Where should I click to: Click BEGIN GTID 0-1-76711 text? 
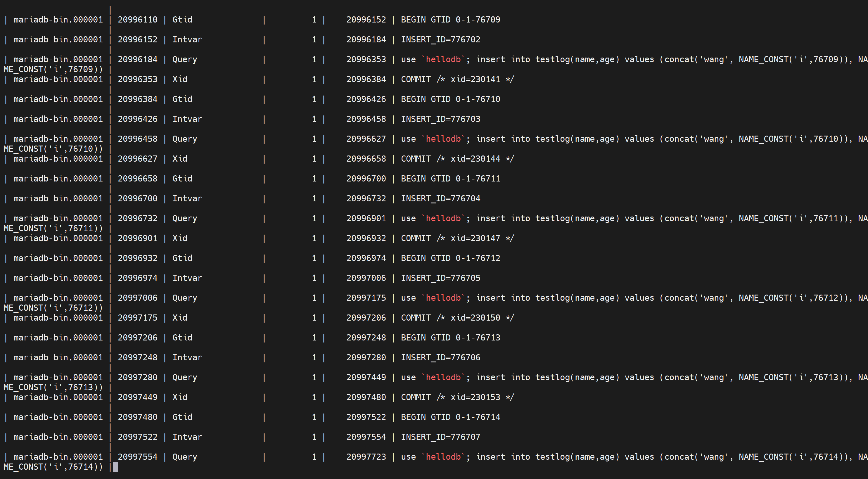point(450,179)
